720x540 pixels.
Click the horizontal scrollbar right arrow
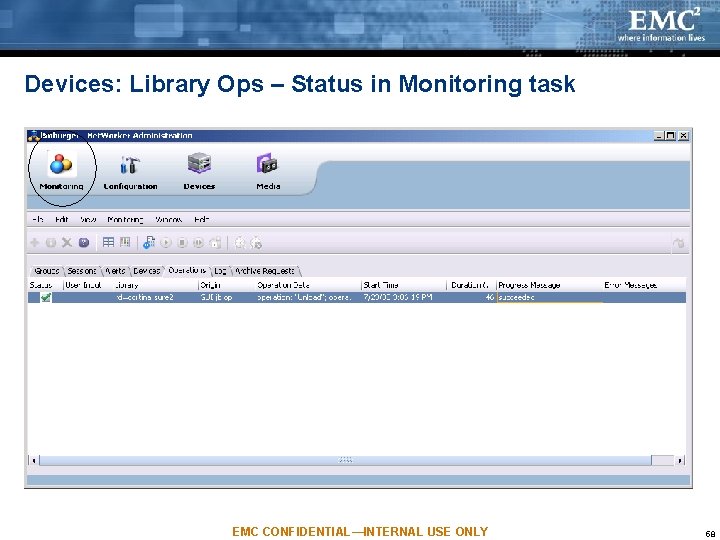[x=680, y=460]
